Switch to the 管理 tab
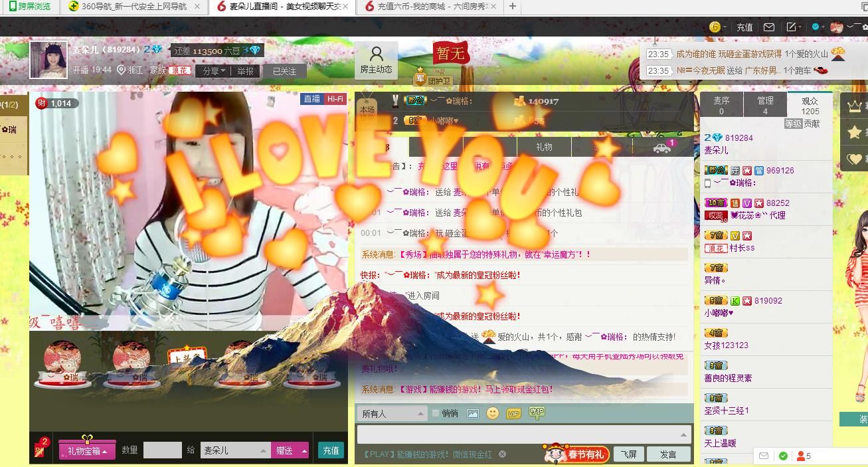The image size is (868, 467). click(765, 105)
